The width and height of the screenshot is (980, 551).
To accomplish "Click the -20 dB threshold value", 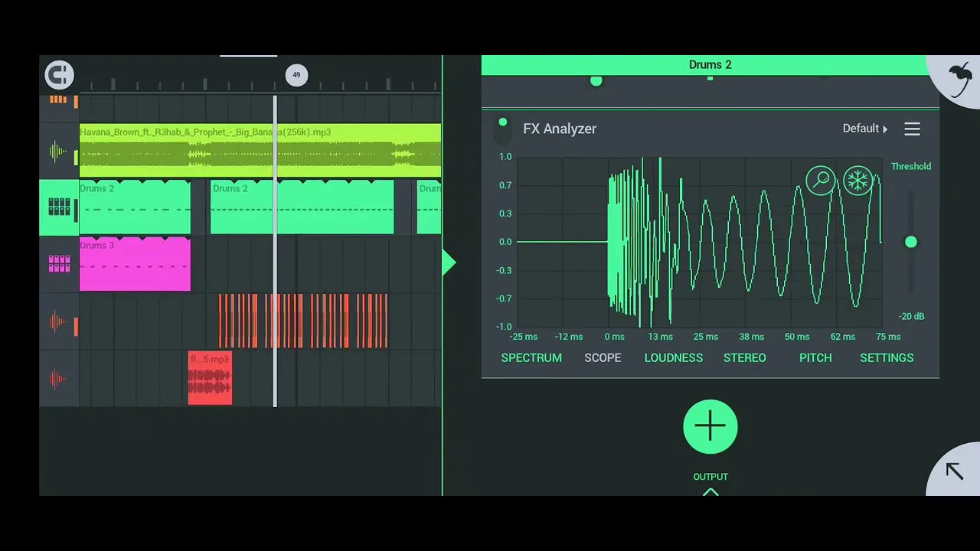I will [911, 316].
